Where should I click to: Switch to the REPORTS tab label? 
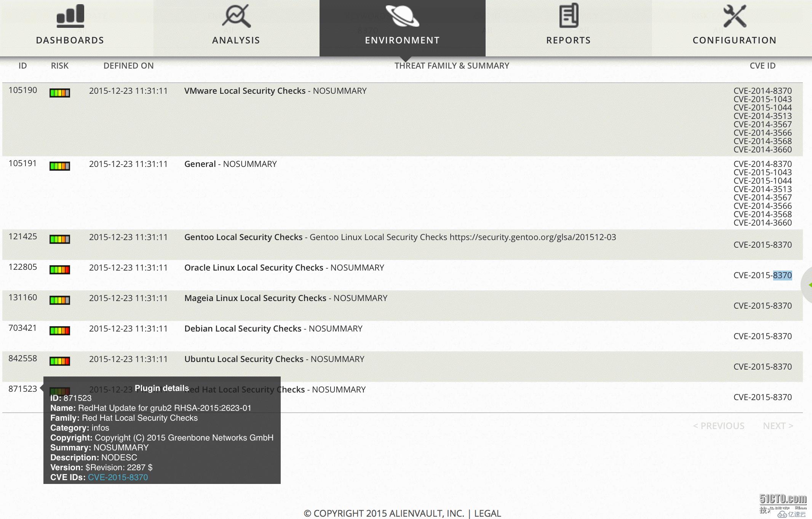[x=569, y=40]
